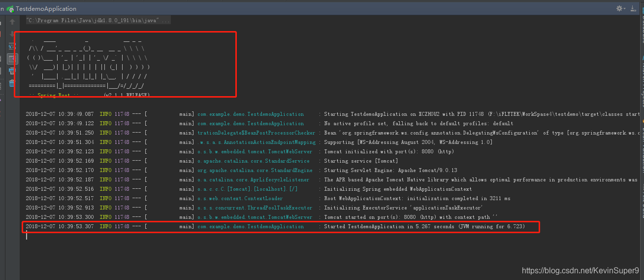Click 'trationDelegate$BeanPostProcessorChecker' logger name
This screenshot has height=280, width=644.
click(256, 133)
